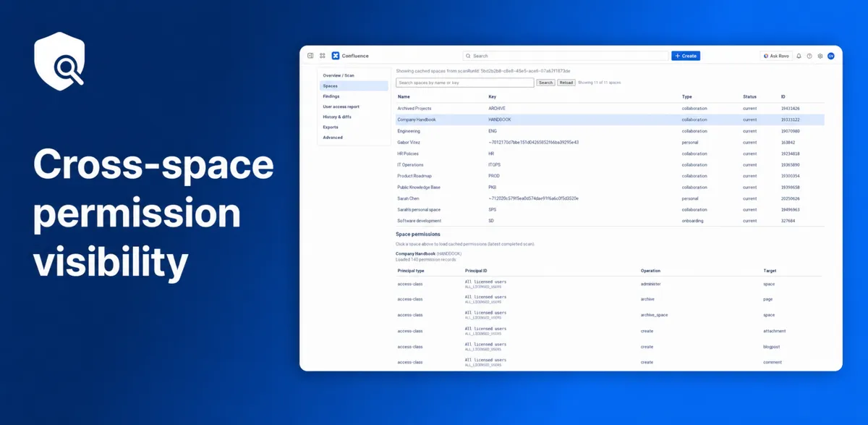This screenshot has width=868, height=425.
Task: Open History & diffs section
Action: [337, 117]
